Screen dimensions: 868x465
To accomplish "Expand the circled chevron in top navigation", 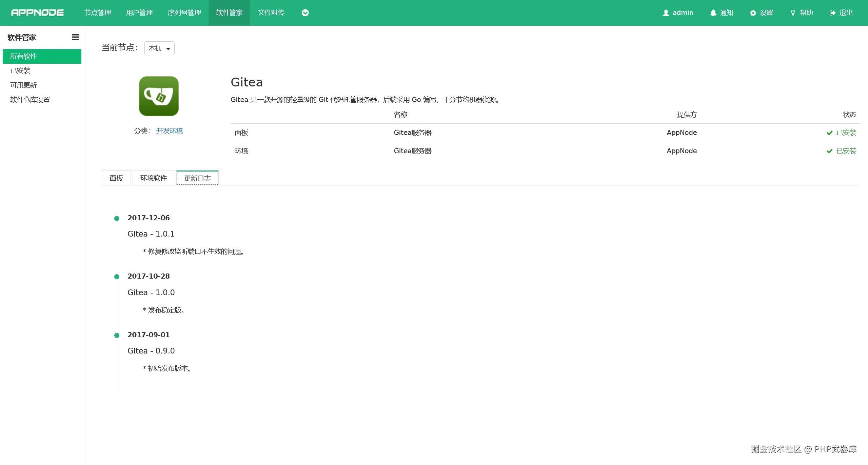I will (305, 13).
